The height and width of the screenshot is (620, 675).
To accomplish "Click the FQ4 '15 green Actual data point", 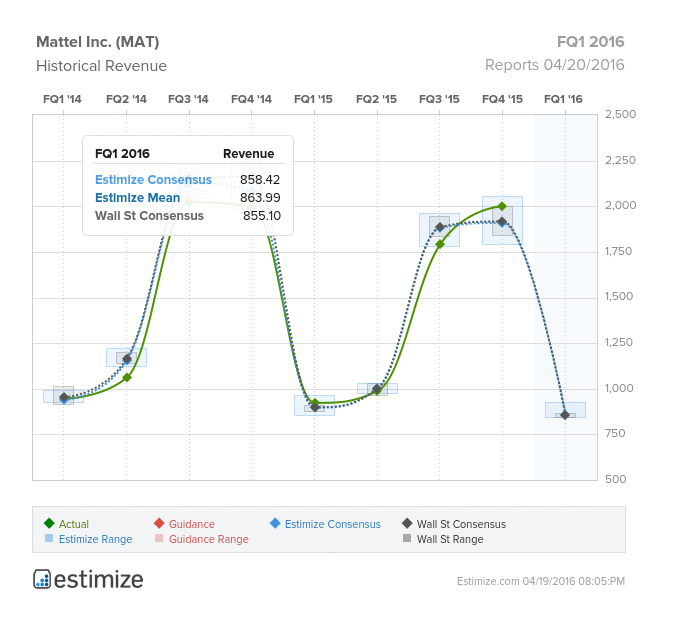I will [502, 206].
